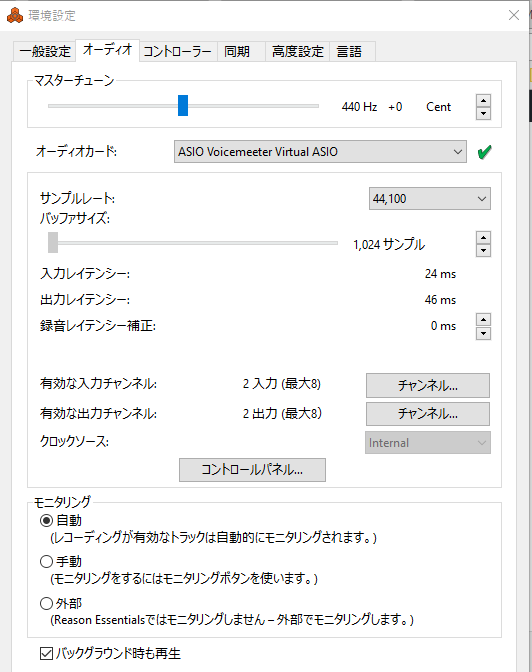Increase master tune with up stepper arrow
Screen dimensions: 532x672
(x=483, y=100)
